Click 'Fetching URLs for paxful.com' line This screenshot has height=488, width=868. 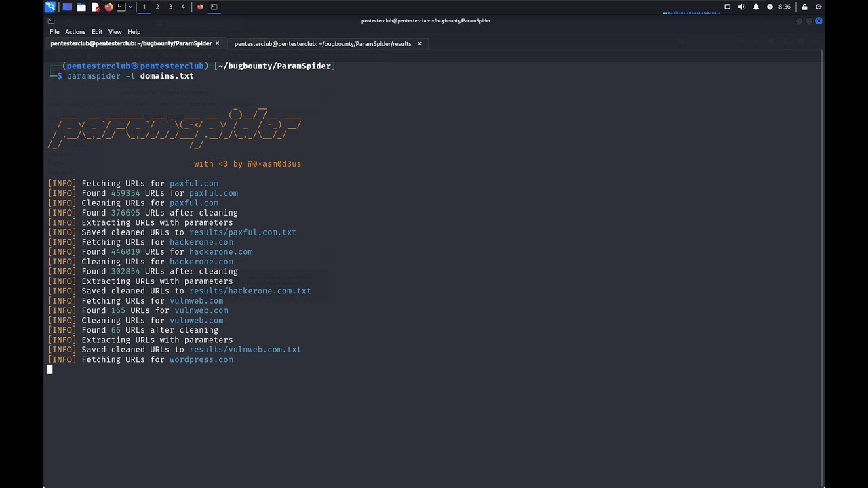coord(133,184)
